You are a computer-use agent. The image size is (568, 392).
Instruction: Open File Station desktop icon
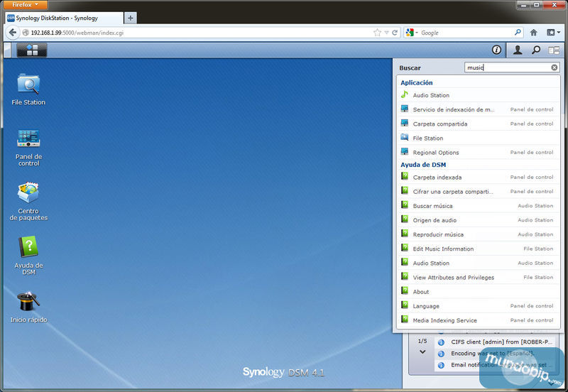click(28, 89)
